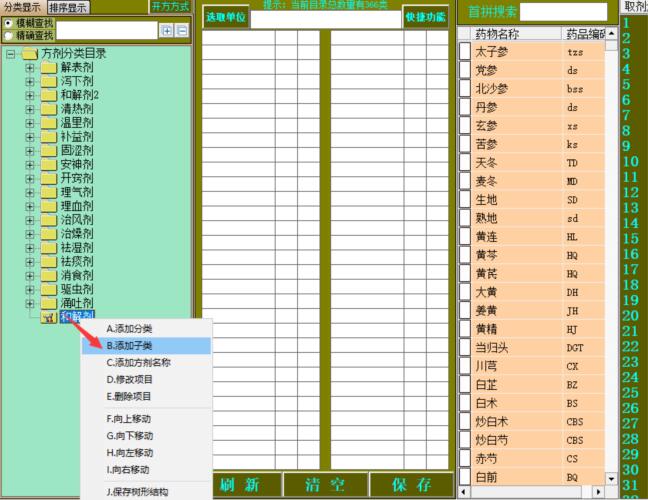Click the expand-all plus icon beside search box

pyautogui.click(x=167, y=30)
